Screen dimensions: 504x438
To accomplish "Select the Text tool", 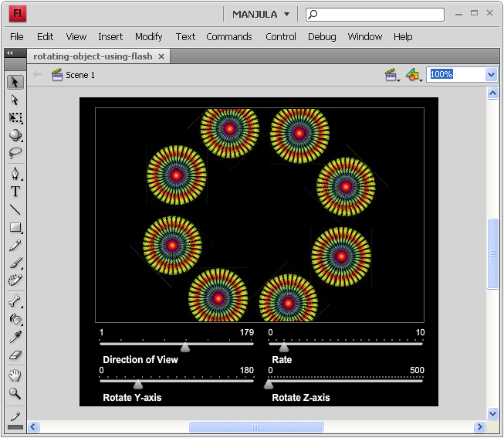I will coord(15,192).
